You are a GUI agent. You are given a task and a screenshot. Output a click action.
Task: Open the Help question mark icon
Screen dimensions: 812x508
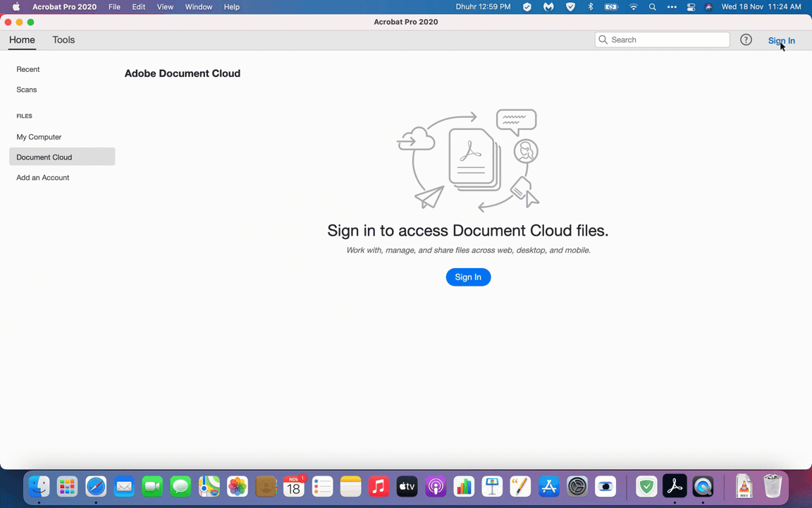coord(746,40)
